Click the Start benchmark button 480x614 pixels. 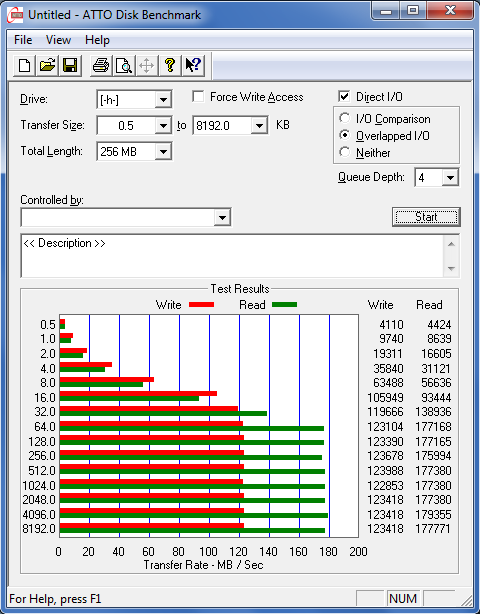426,217
